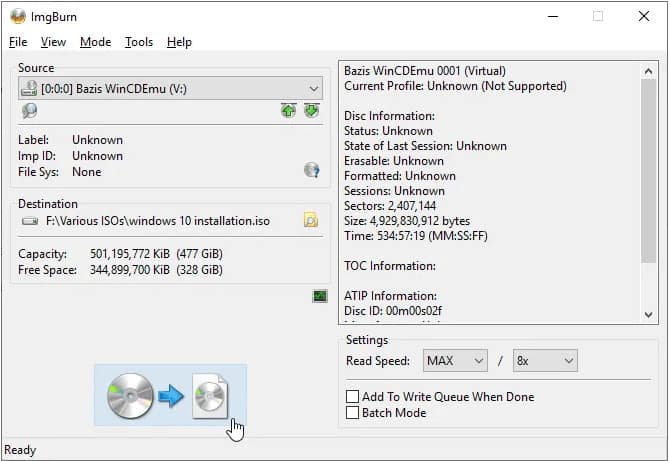
Task: Click the 'ATIP Information:' heading
Action: [390, 296]
